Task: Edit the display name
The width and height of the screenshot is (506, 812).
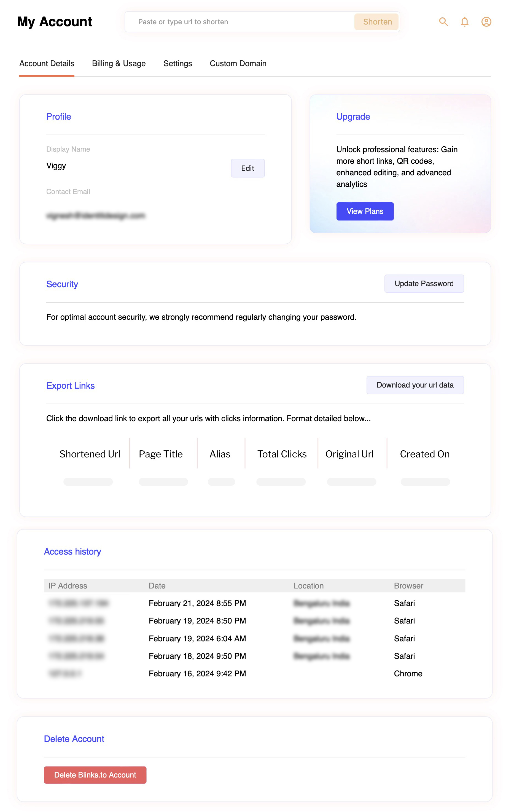Action: coord(248,168)
